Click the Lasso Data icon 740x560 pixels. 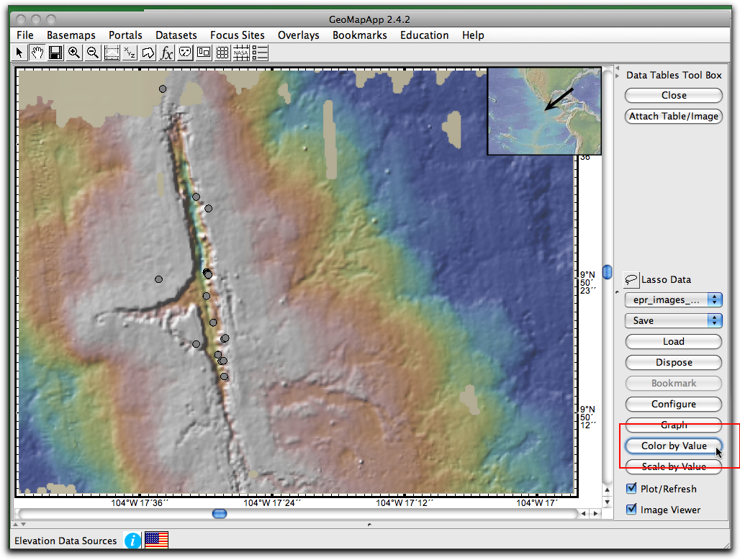631,279
